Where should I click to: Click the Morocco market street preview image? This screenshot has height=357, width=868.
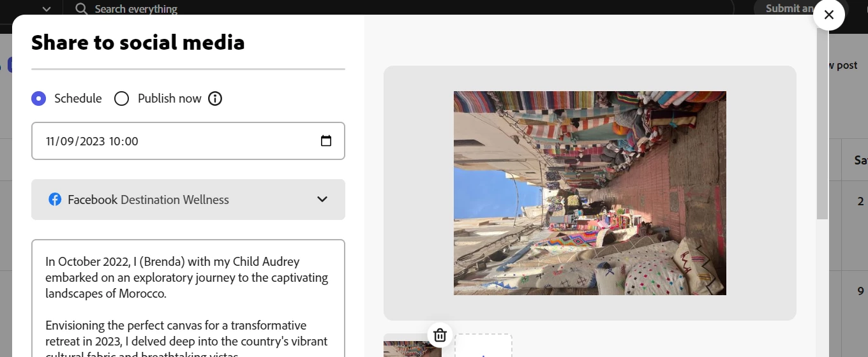pyautogui.click(x=590, y=193)
